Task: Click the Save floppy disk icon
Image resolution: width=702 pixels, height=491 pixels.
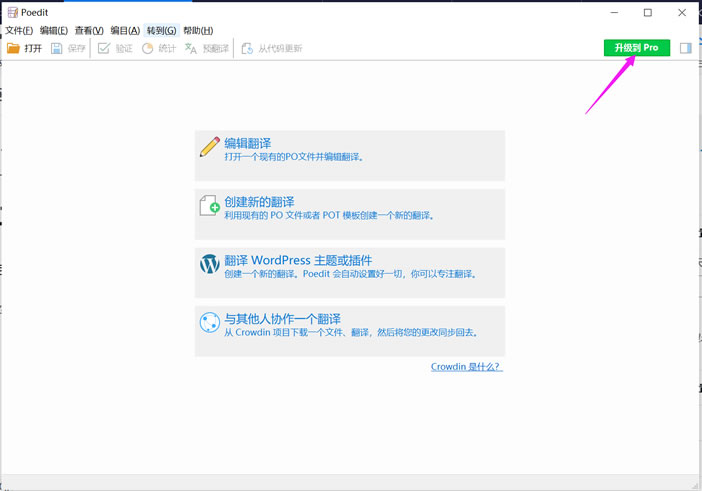Action: coord(56,48)
